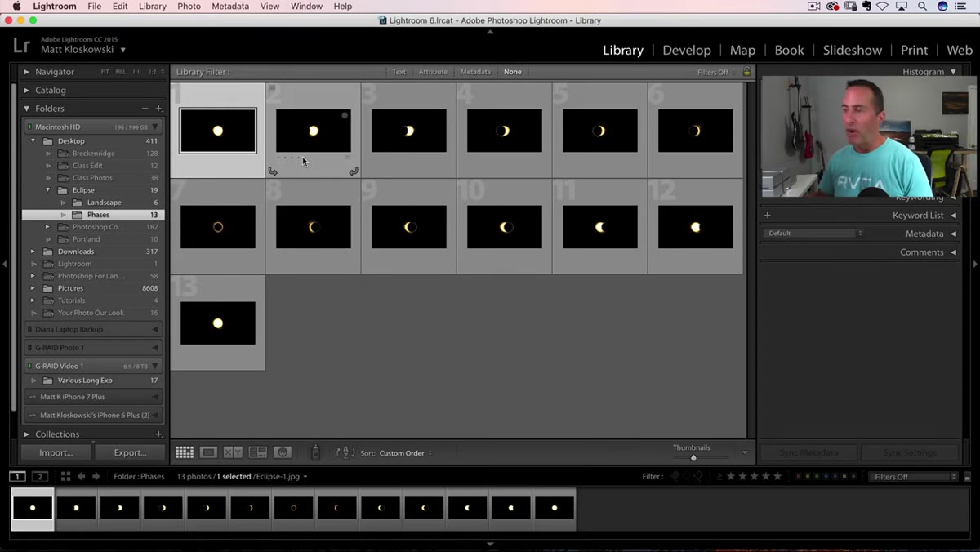Collapse the Folders panel

[x=26, y=108]
